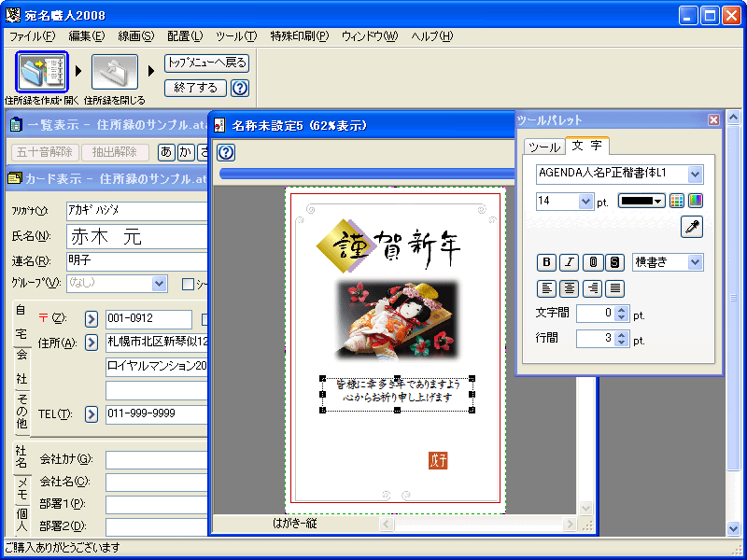
Task: Click the help icon in 名称未設定5 window
Action: pos(226,152)
